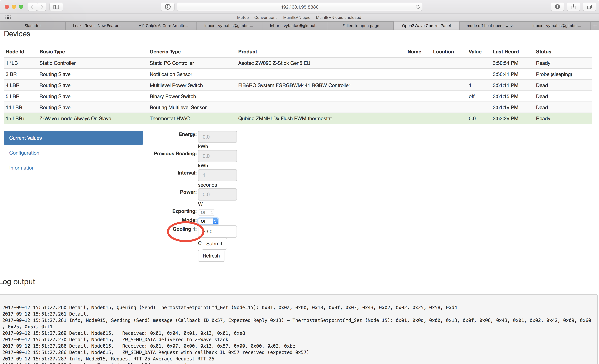Navigate forward using the forward arrow
The width and height of the screenshot is (599, 364).
pyautogui.click(x=42, y=7)
